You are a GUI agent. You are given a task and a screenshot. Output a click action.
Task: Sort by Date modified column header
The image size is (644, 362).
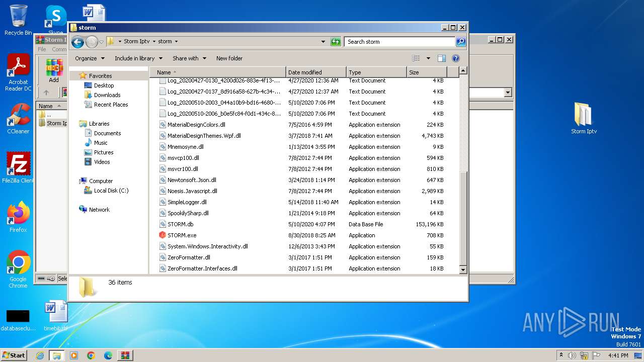click(316, 72)
